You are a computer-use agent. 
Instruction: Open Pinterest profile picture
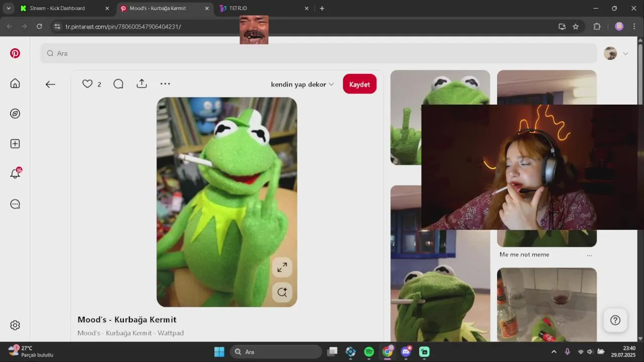click(x=610, y=53)
